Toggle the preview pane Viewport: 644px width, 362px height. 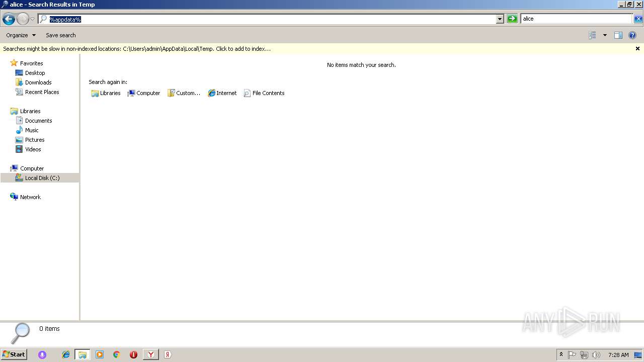(618, 35)
